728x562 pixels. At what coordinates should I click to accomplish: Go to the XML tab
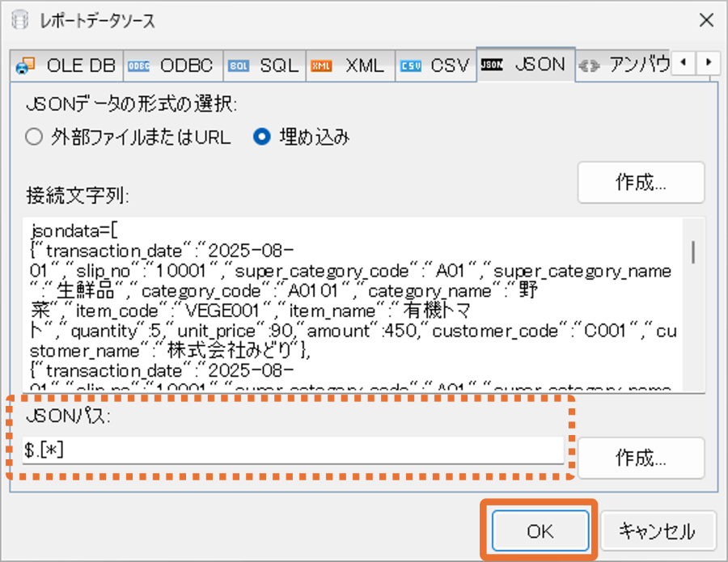pyautogui.click(x=350, y=65)
